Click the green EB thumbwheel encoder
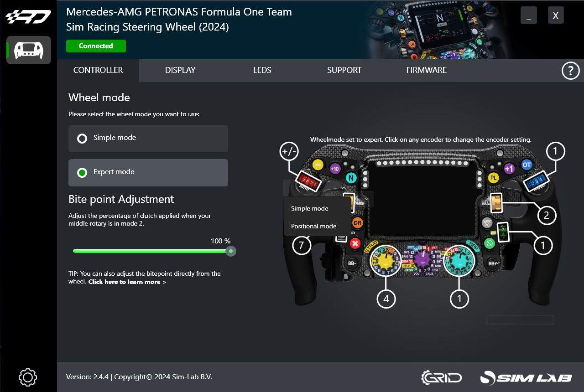584x392 pixels. (x=503, y=232)
